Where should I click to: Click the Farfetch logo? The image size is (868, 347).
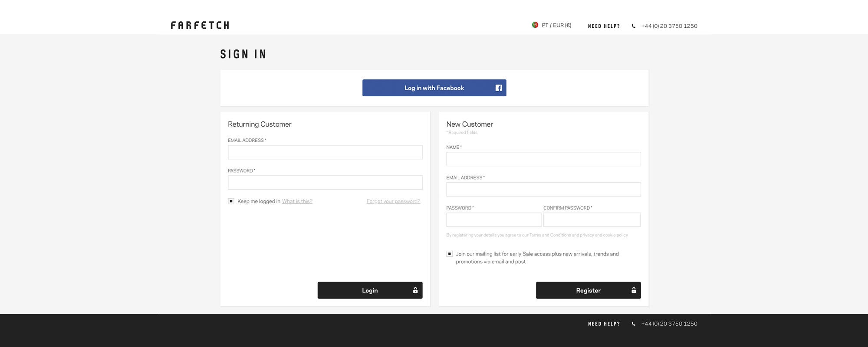pos(200,25)
